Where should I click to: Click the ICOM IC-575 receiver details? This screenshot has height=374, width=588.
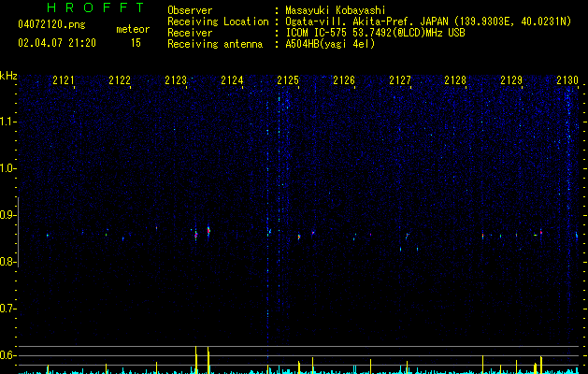point(375,33)
